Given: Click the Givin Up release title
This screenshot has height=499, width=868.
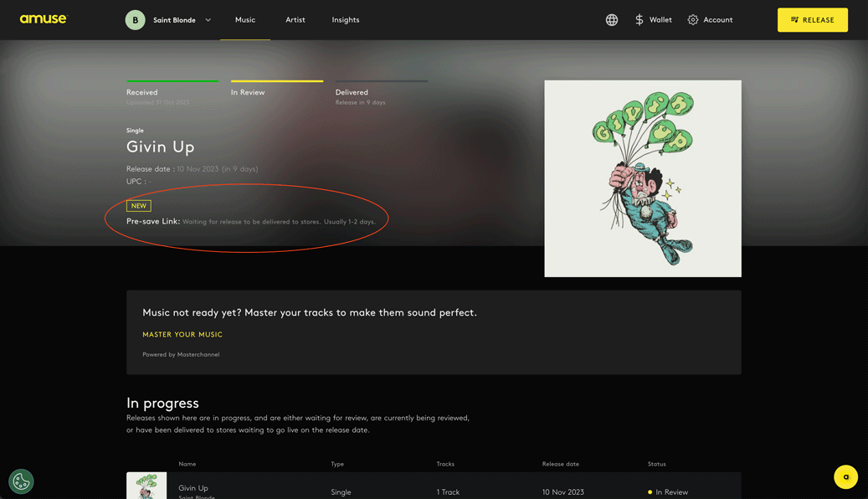Looking at the screenshot, I should [x=161, y=147].
